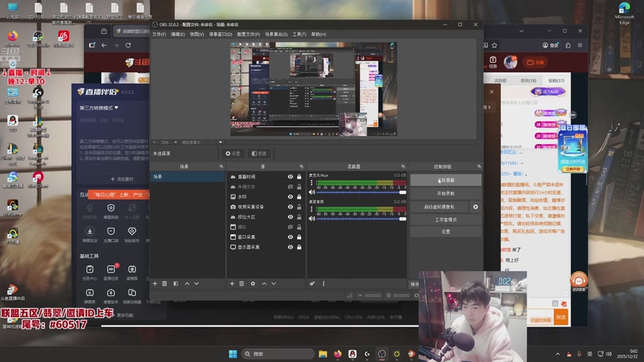Open 文件(F) menu
Screen dimensions: 644x362
(x=159, y=35)
